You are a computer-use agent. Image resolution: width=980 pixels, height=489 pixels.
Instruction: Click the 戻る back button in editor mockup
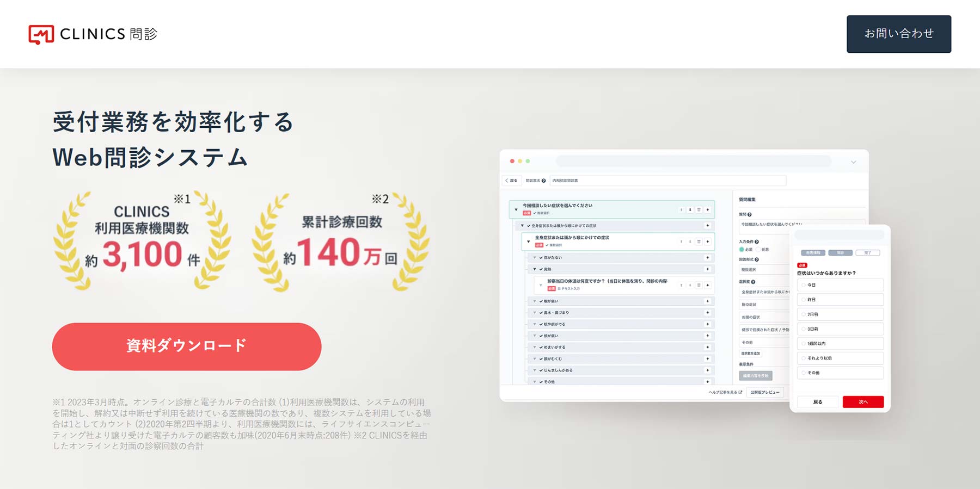pyautogui.click(x=511, y=181)
